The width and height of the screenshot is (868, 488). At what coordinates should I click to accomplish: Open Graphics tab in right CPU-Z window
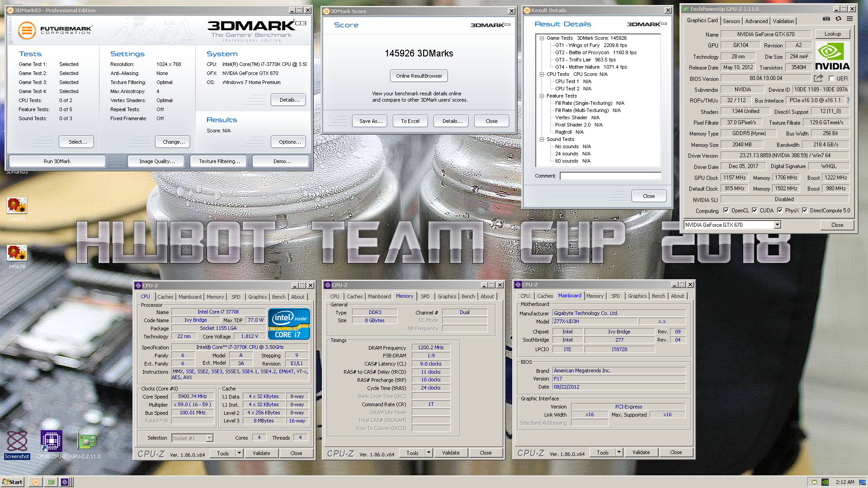coord(637,296)
